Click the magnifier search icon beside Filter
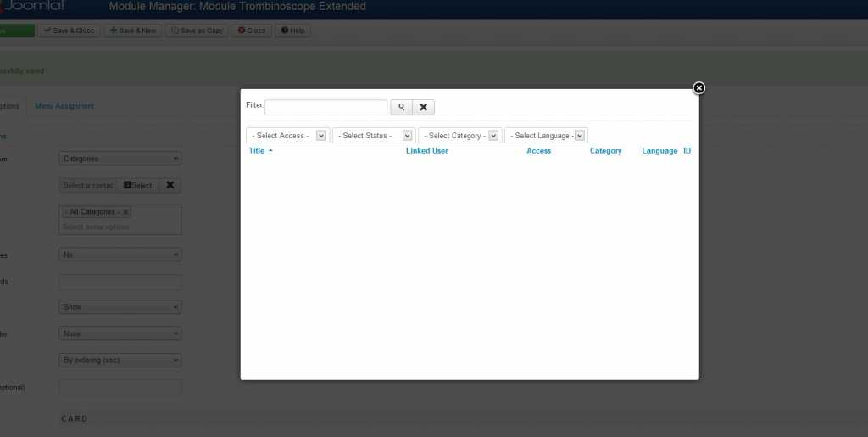The height and width of the screenshot is (437, 868). click(x=401, y=107)
